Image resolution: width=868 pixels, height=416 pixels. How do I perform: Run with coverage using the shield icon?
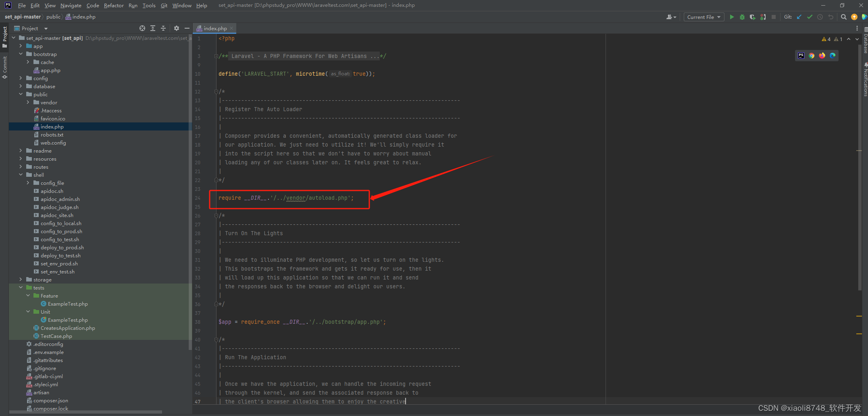point(752,17)
